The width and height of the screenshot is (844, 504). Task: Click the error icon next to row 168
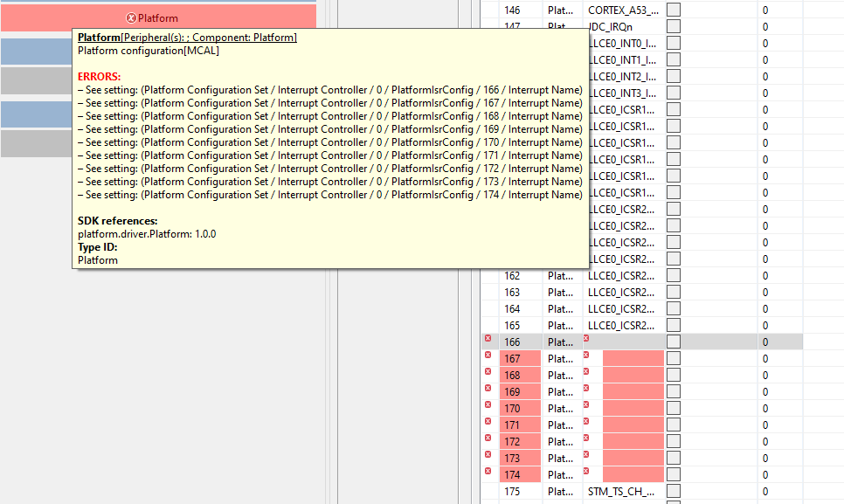488,375
